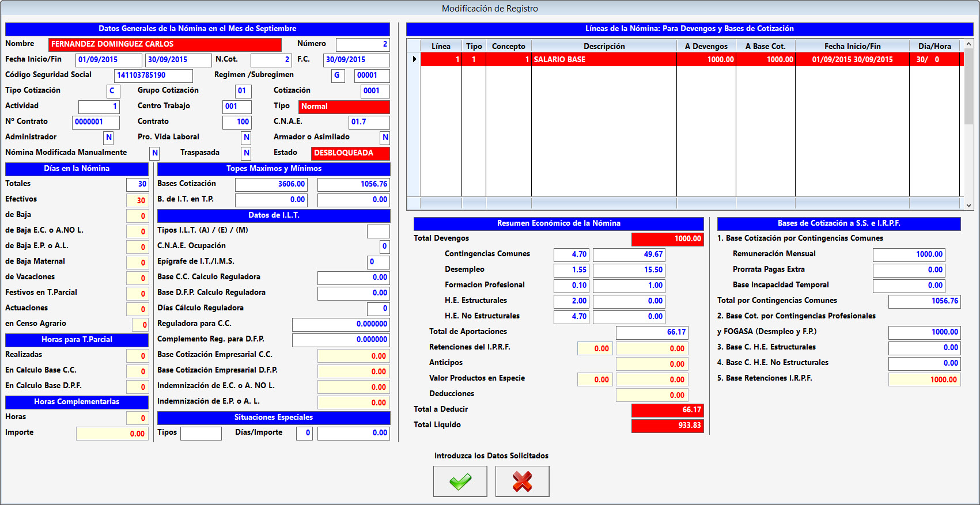Click the red X cancel button
The width and height of the screenshot is (980, 505).
tap(522, 481)
